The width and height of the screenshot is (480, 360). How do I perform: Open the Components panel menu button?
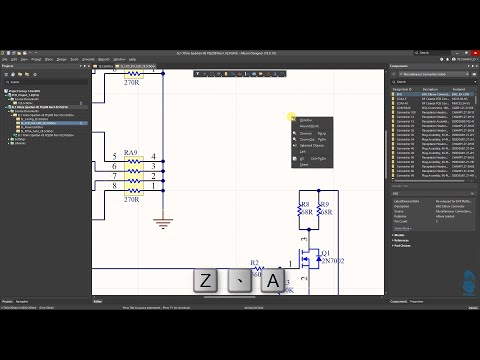point(474,74)
